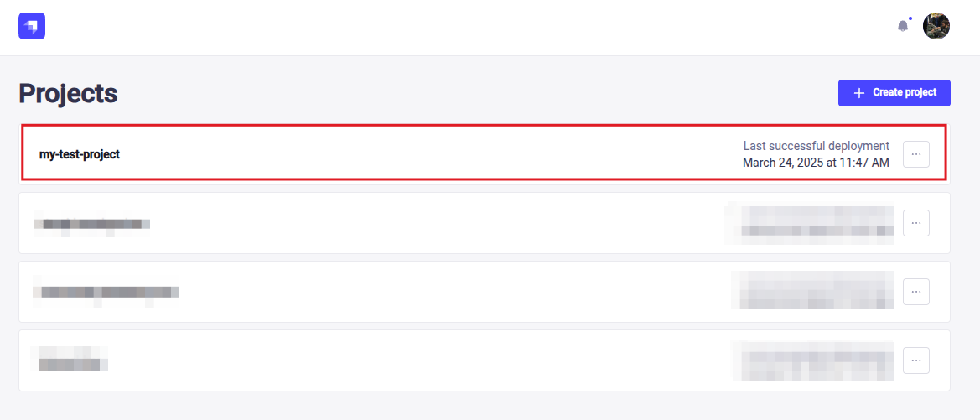Screen dimensions: 980x420
Task: Open the more options menu for my-test-project
Action: [916, 154]
